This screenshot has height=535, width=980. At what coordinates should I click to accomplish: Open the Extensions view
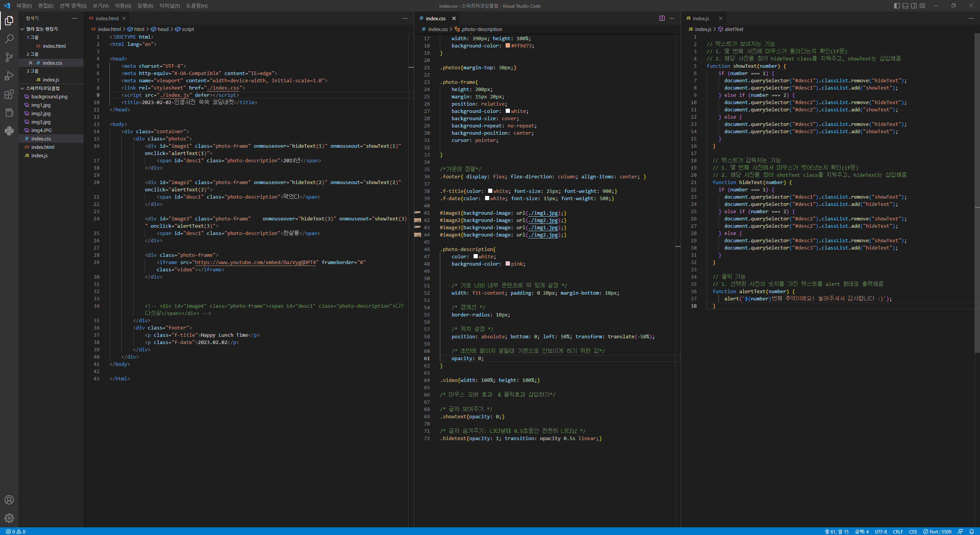(x=9, y=94)
